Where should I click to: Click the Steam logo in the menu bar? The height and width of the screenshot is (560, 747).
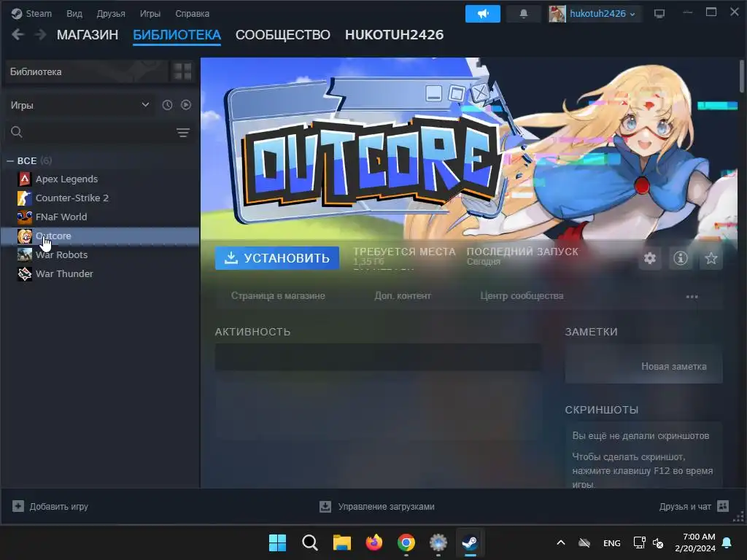coord(17,13)
